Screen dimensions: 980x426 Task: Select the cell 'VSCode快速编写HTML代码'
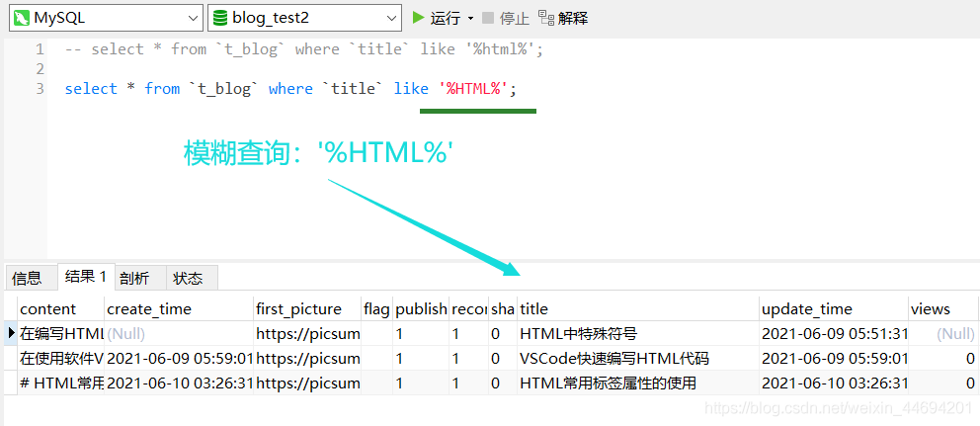tap(638, 359)
